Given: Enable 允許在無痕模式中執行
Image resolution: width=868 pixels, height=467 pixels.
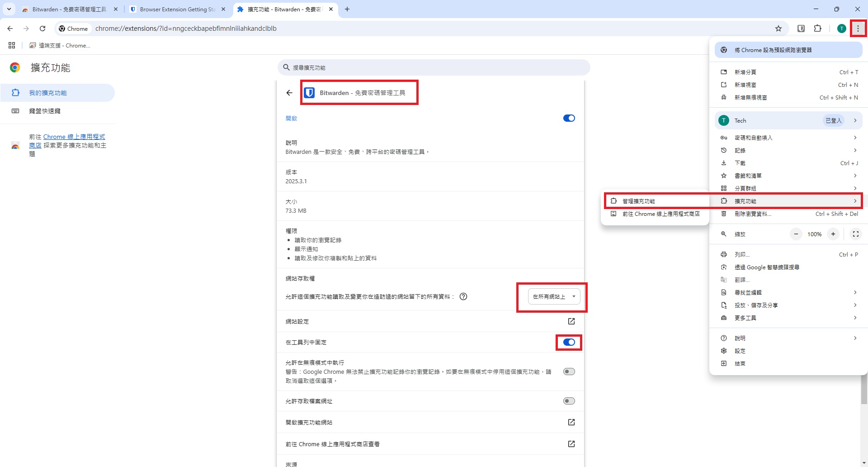Looking at the screenshot, I should (569, 371).
